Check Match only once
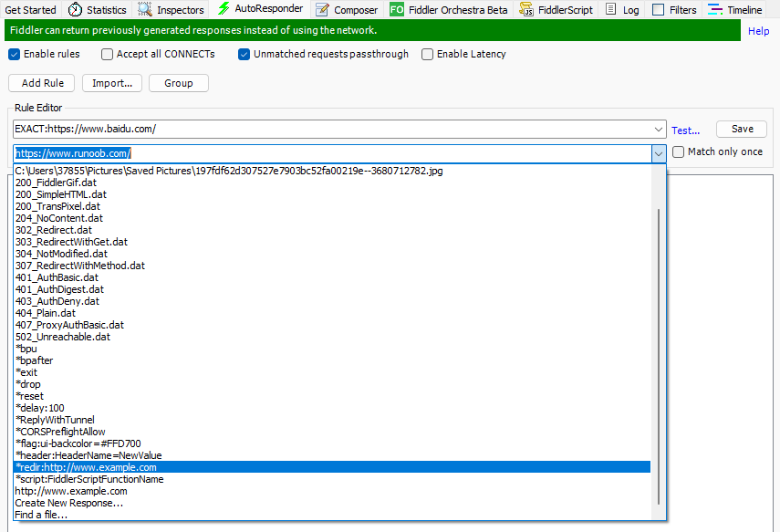The height and width of the screenshot is (532, 780). [678, 151]
